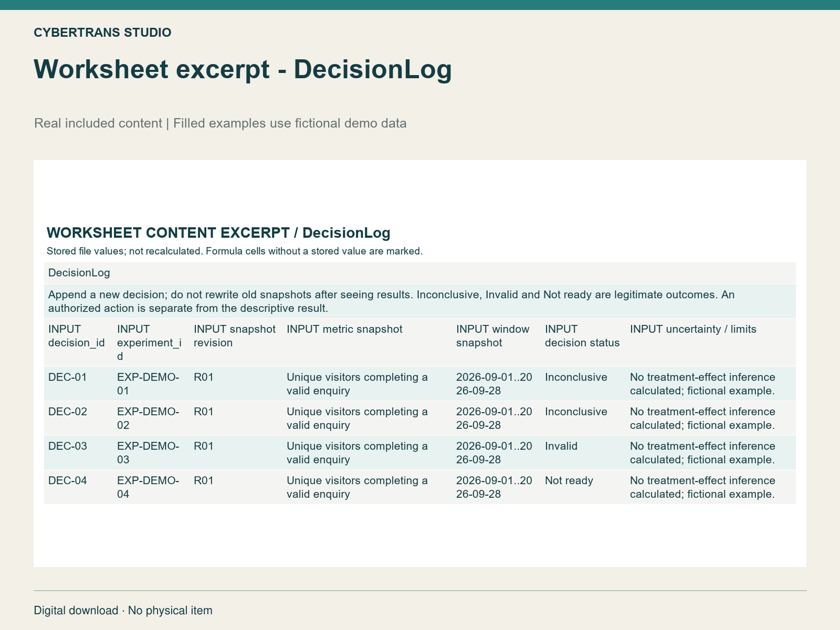Select the EXP-DEMO-04 cell
840x630 pixels.
[148, 488]
